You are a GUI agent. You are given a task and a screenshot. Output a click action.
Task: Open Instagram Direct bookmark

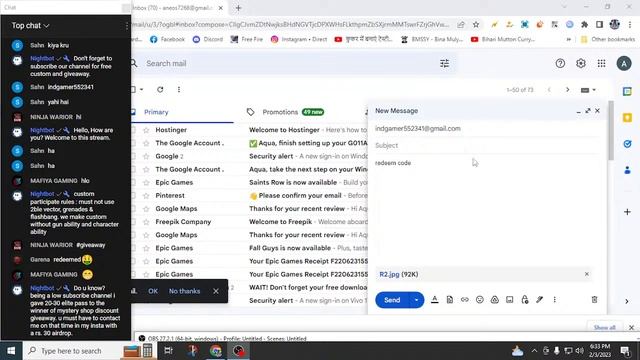pos(299,39)
